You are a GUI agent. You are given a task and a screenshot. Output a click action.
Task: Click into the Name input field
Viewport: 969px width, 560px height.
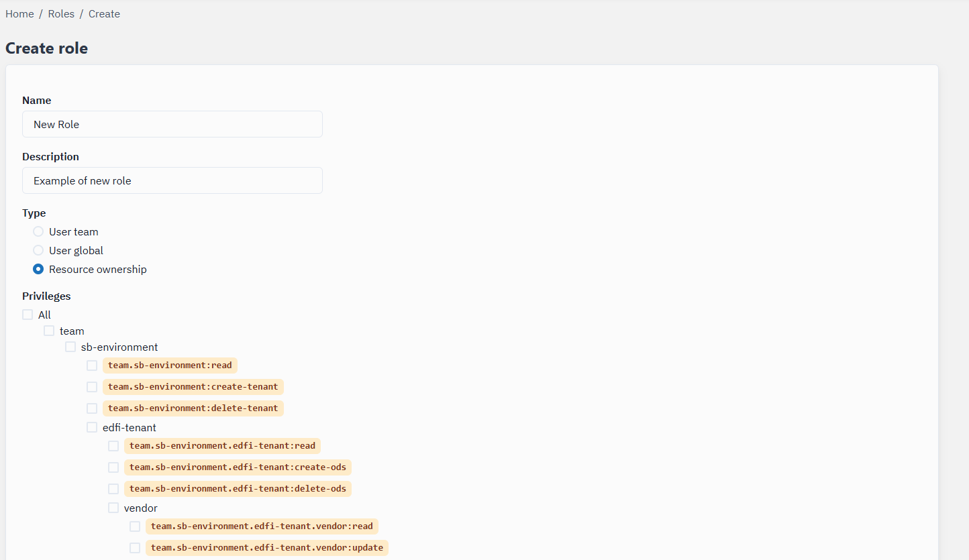pos(172,124)
